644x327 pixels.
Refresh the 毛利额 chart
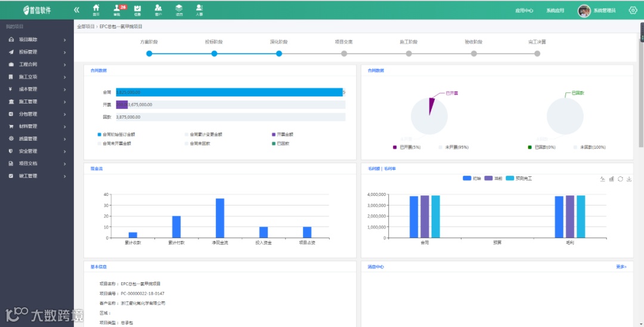620,179
